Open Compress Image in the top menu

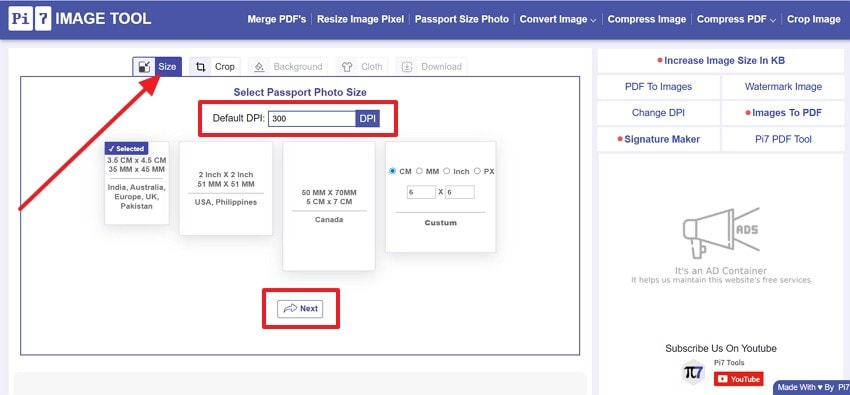pyautogui.click(x=647, y=19)
